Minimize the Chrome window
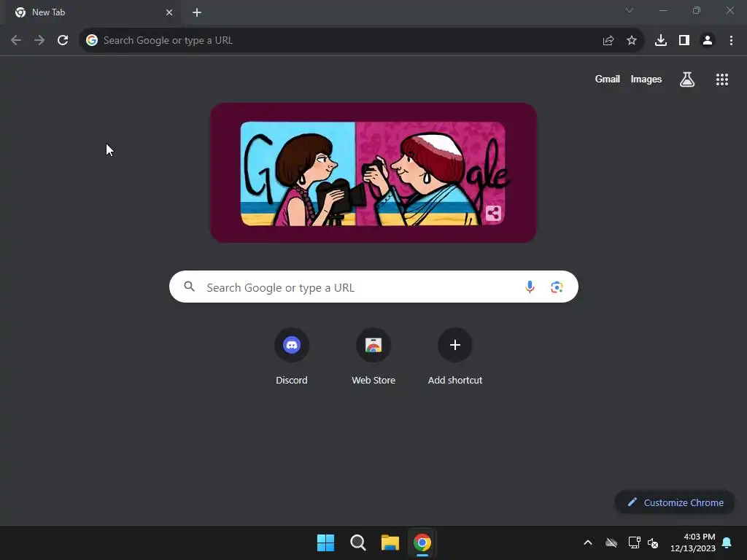747x560 pixels. click(x=663, y=10)
